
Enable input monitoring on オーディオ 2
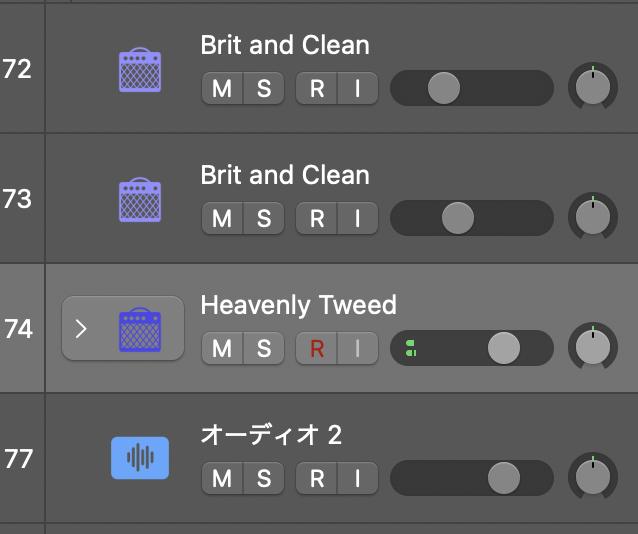click(357, 478)
